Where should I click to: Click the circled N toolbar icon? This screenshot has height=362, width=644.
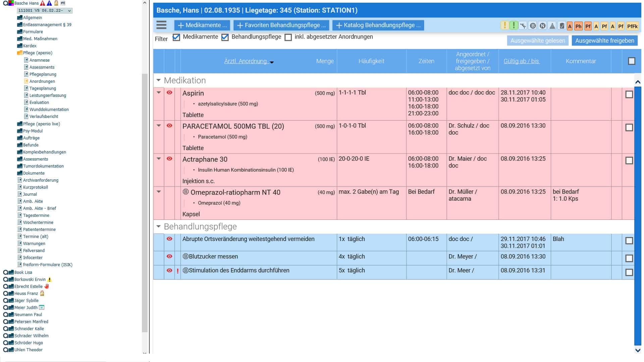click(x=542, y=26)
